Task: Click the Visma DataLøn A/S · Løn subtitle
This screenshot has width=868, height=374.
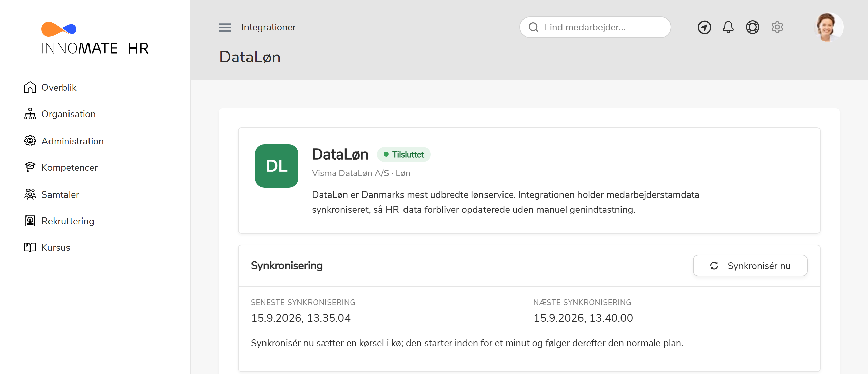Action: [x=361, y=173]
